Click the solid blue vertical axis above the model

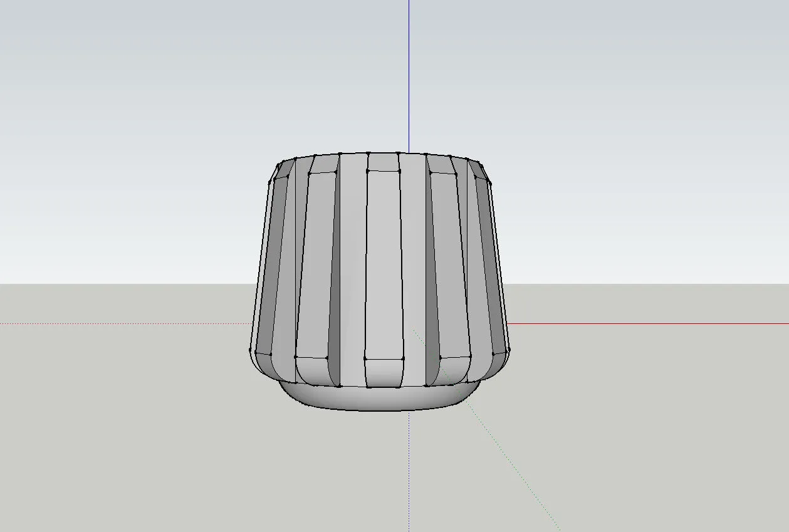click(x=409, y=76)
